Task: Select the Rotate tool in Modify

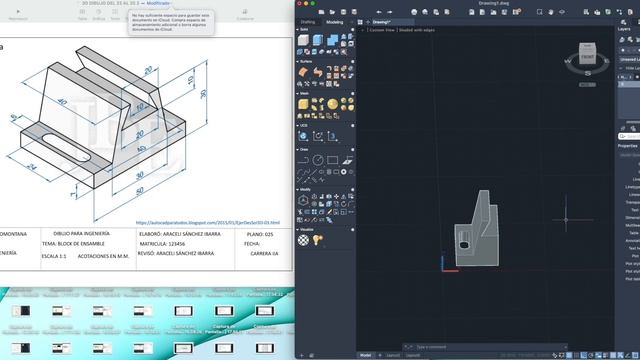Action: 344,204
